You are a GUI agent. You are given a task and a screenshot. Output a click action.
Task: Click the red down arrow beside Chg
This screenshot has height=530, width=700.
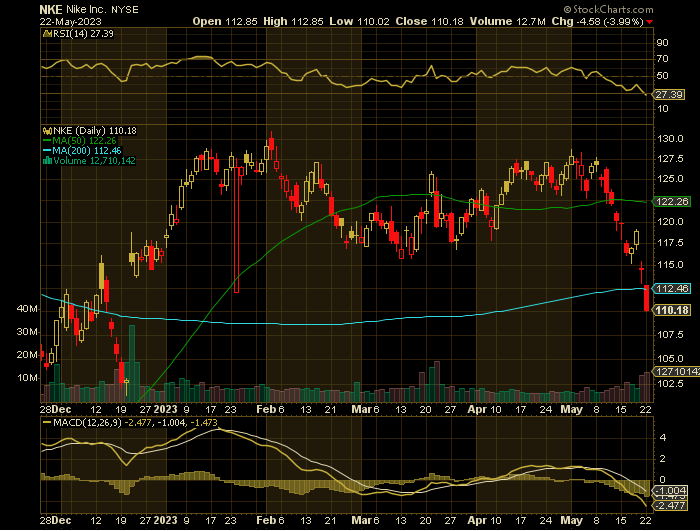650,22
